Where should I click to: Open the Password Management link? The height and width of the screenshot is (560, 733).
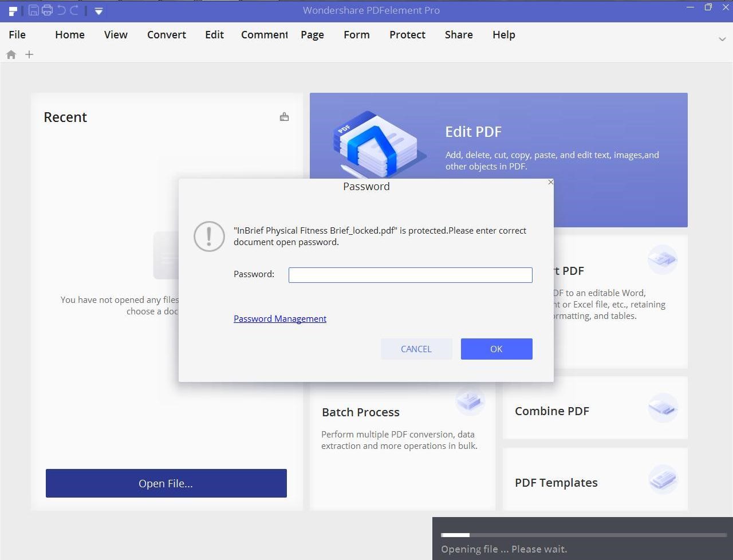point(280,318)
